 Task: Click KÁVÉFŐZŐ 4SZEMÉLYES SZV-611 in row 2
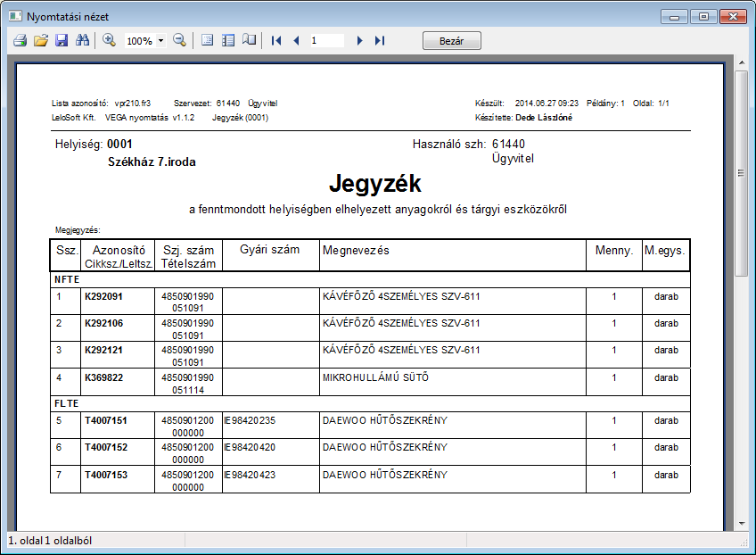pos(401,323)
